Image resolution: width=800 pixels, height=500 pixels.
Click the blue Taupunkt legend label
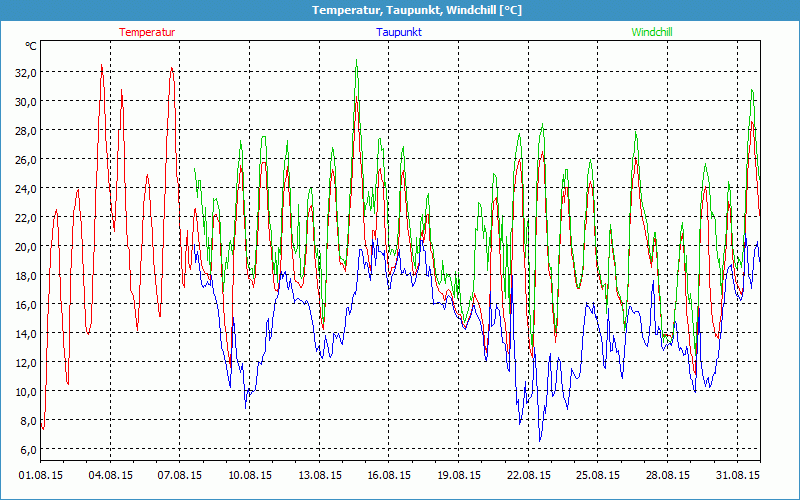[x=399, y=32]
